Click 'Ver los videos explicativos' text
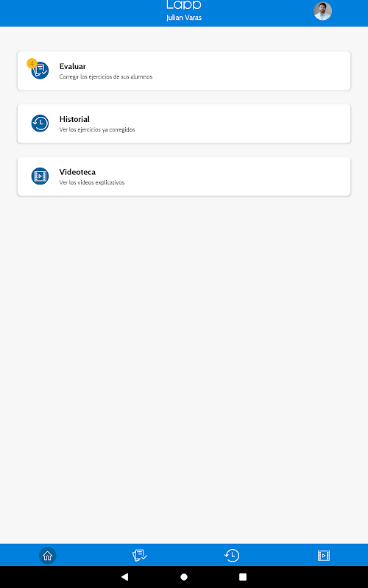Image resolution: width=368 pixels, height=588 pixels. (x=92, y=182)
